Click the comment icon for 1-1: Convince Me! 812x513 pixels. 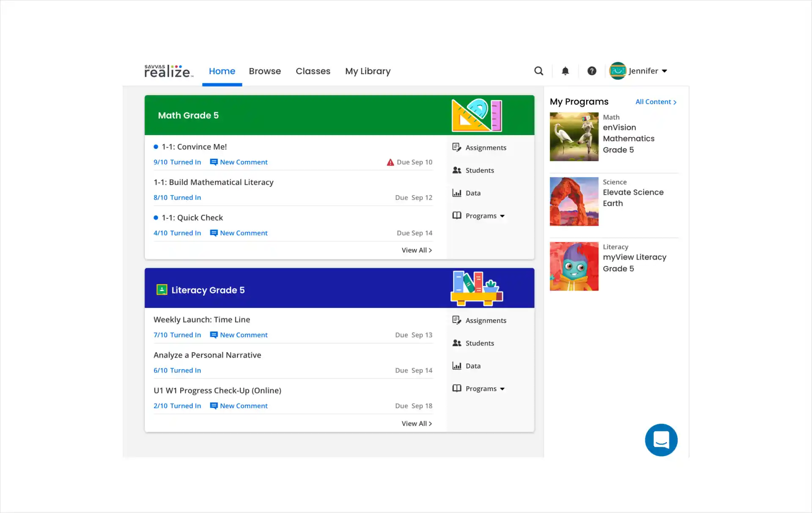coord(214,162)
